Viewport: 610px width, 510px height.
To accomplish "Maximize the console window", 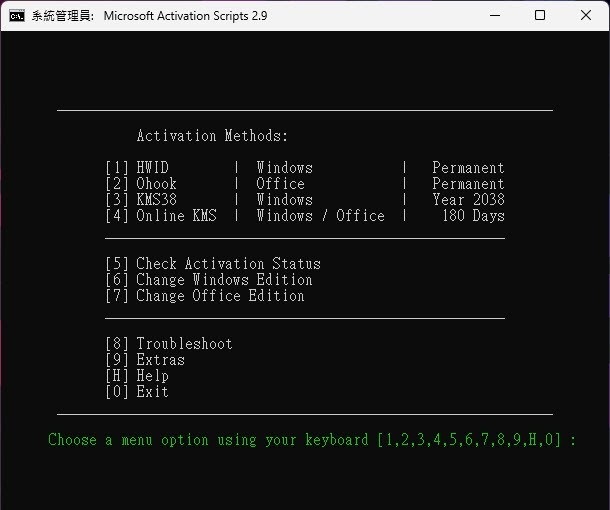I will tap(540, 16).
